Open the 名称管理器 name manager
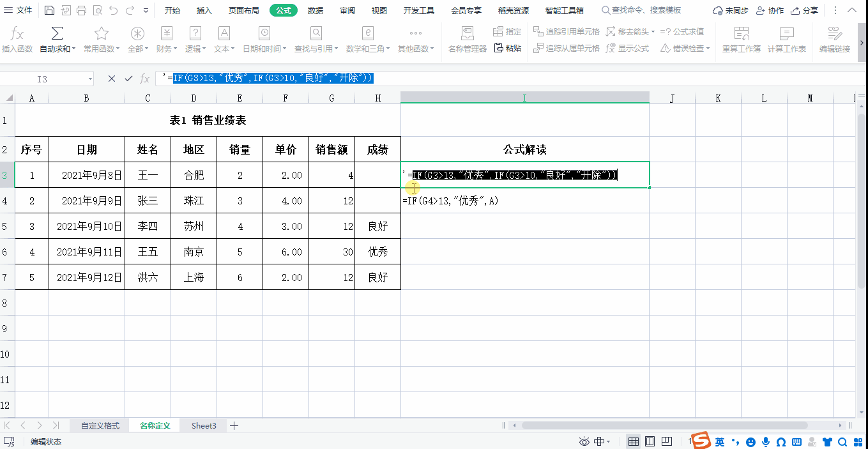The height and width of the screenshot is (449, 868). coord(467,40)
